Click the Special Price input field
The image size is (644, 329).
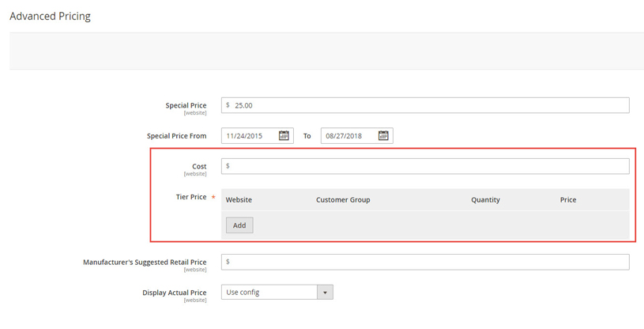tap(425, 105)
